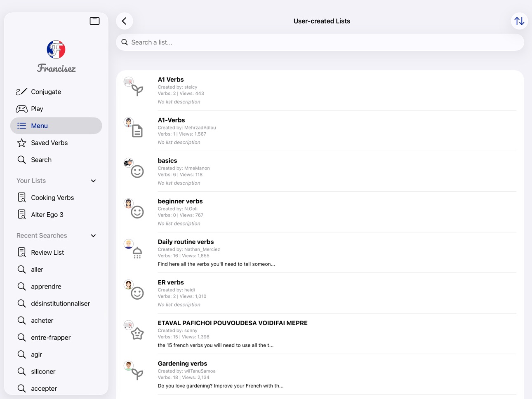Select recent search 'apprendre'
This screenshot has width=532, height=399.
click(56, 286)
